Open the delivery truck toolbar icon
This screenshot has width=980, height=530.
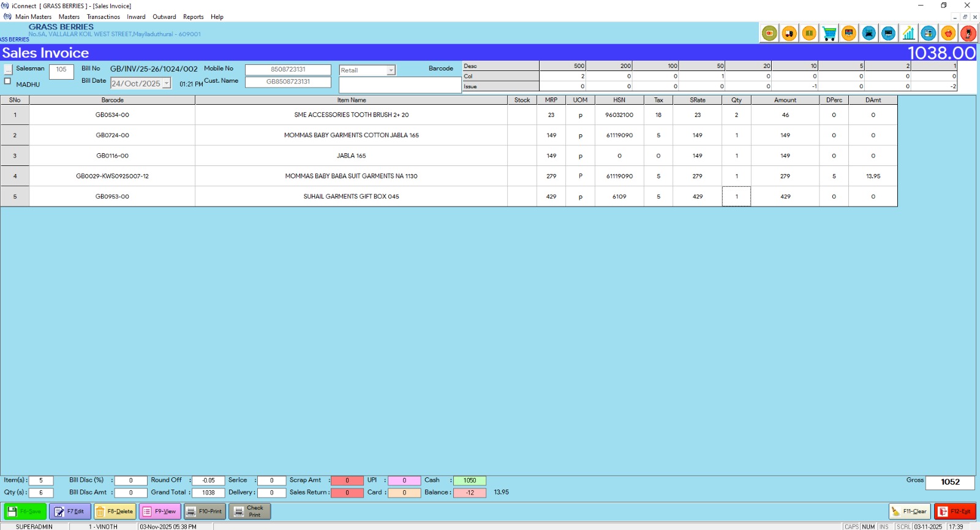point(790,34)
